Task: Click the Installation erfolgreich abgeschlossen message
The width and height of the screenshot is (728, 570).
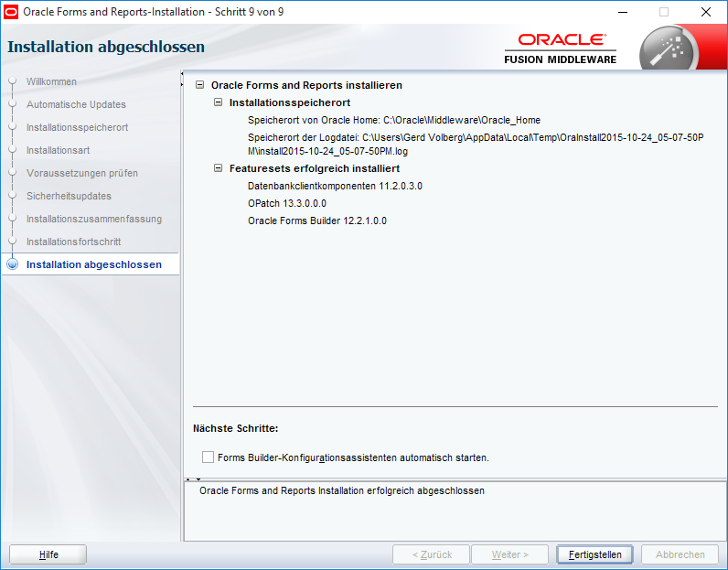Action: (x=342, y=490)
